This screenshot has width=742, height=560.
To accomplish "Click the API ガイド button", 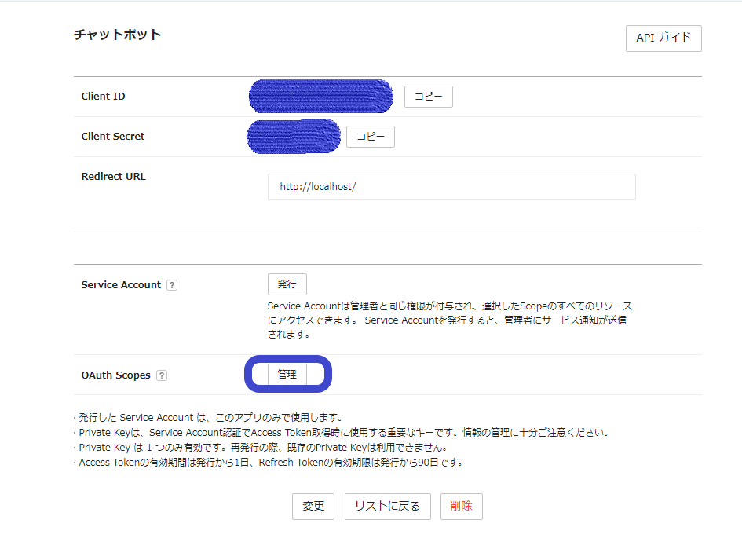I will [663, 38].
